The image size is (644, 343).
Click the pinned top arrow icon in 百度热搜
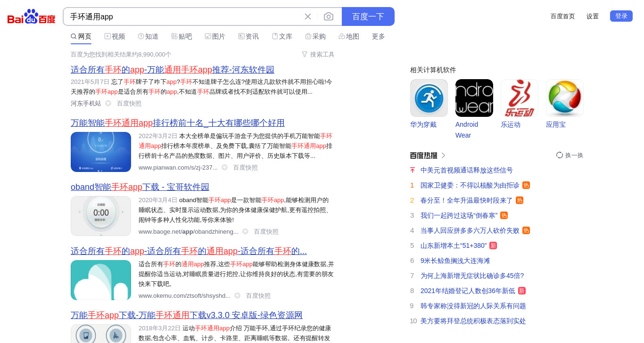(413, 170)
